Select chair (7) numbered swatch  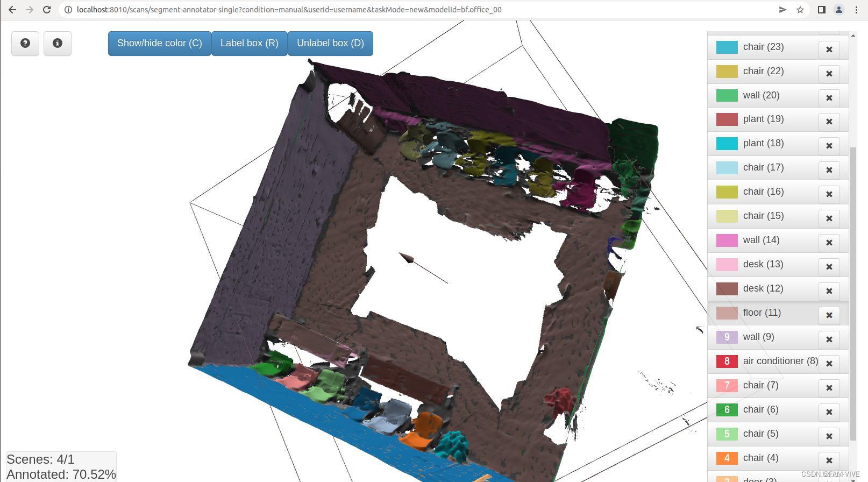point(727,386)
